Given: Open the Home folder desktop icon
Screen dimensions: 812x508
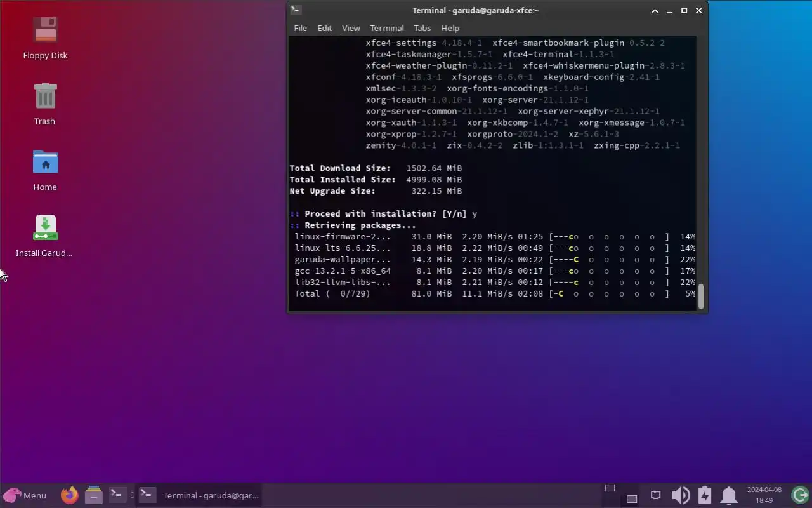Looking at the screenshot, I should tap(45, 170).
